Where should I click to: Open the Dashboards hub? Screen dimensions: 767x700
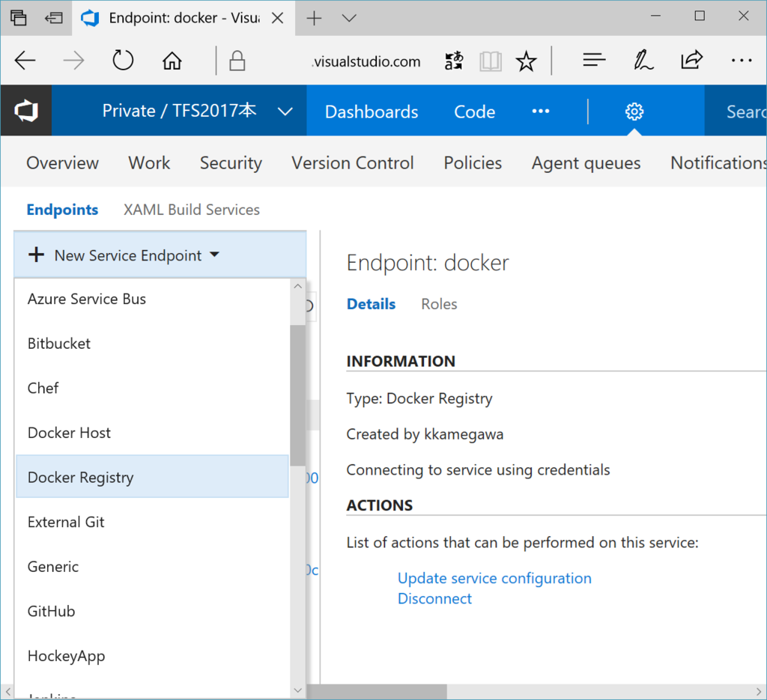pos(372,112)
